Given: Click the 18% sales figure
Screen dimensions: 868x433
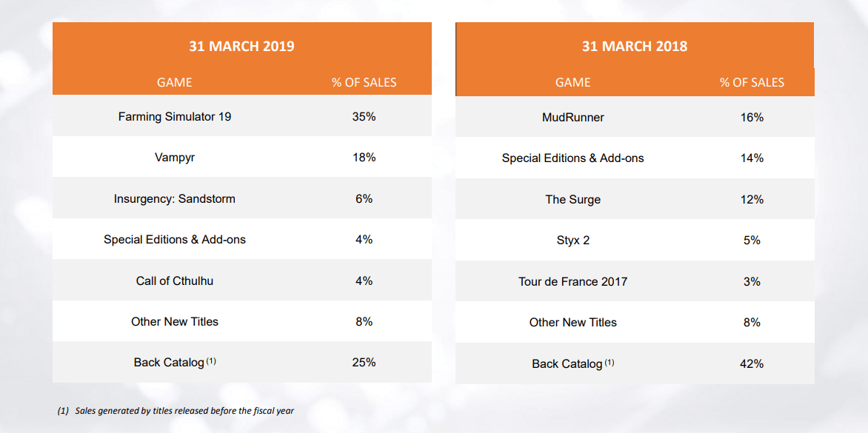Looking at the screenshot, I should coord(364,158).
